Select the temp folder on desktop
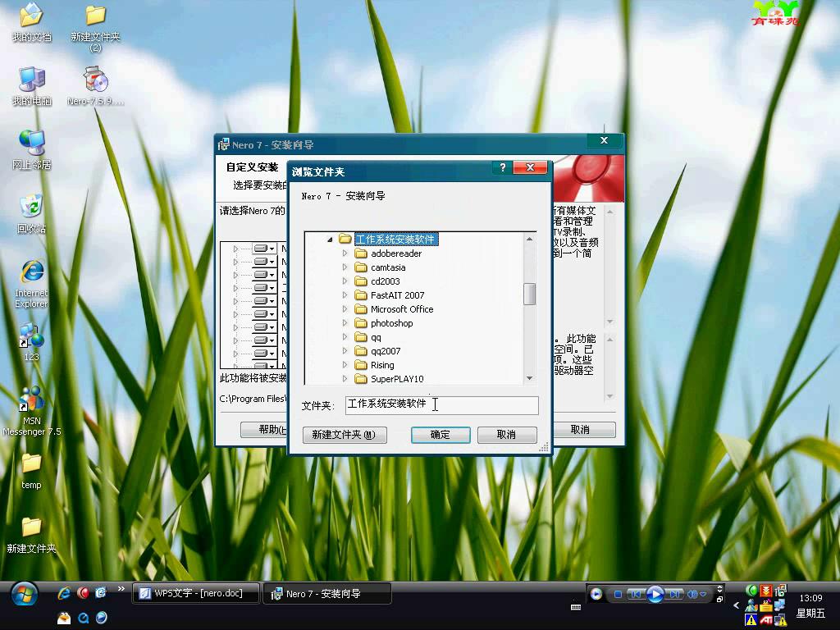The width and height of the screenshot is (840, 630). click(x=32, y=472)
